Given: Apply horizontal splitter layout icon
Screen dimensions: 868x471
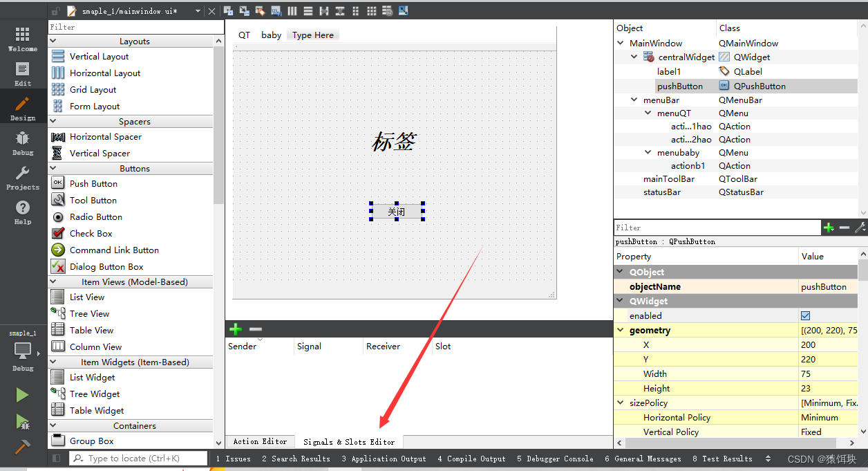Looking at the screenshot, I should (x=324, y=10).
